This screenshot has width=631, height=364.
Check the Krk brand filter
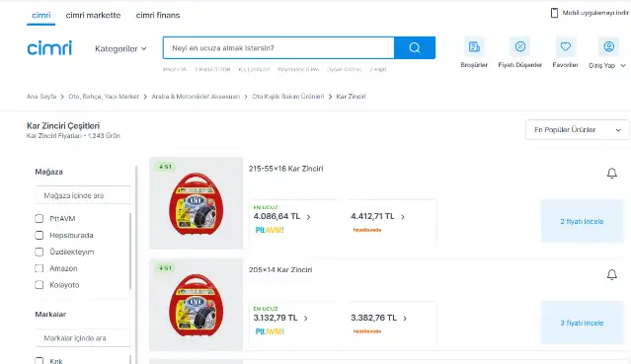(39, 361)
